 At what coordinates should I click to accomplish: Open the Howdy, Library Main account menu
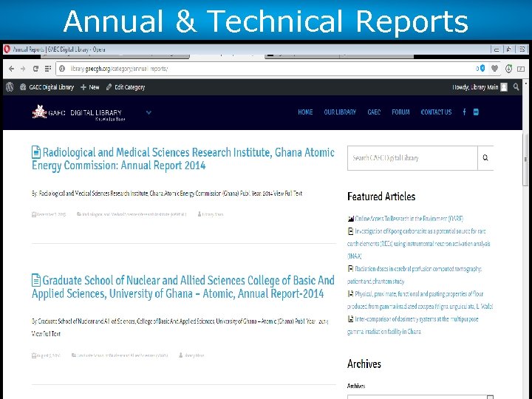(480, 87)
